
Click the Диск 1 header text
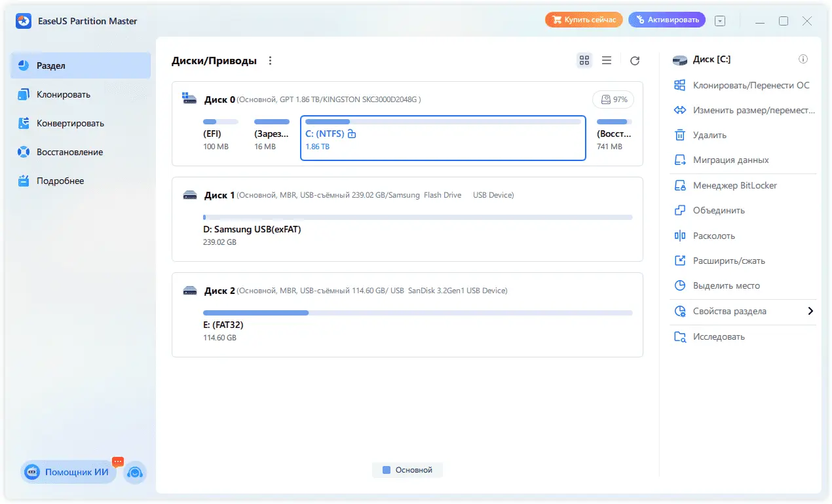tap(219, 195)
